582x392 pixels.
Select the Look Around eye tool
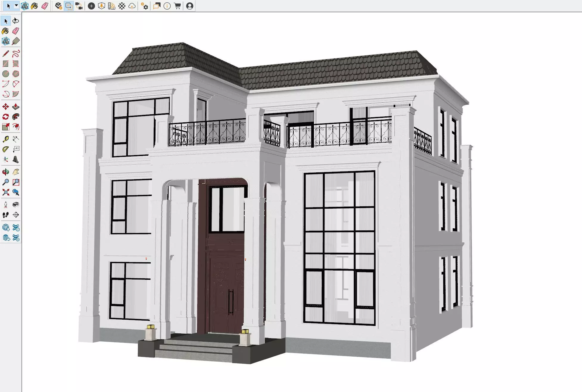coord(16,205)
